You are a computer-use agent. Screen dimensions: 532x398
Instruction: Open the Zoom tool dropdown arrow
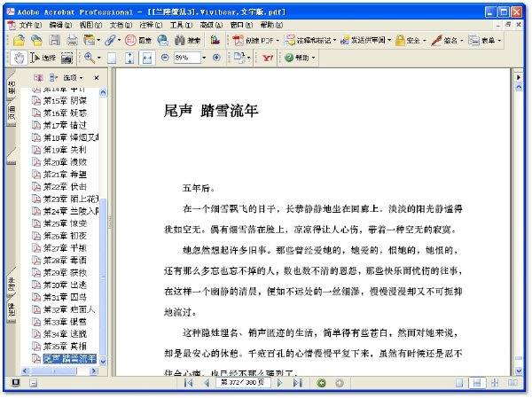click(99, 58)
